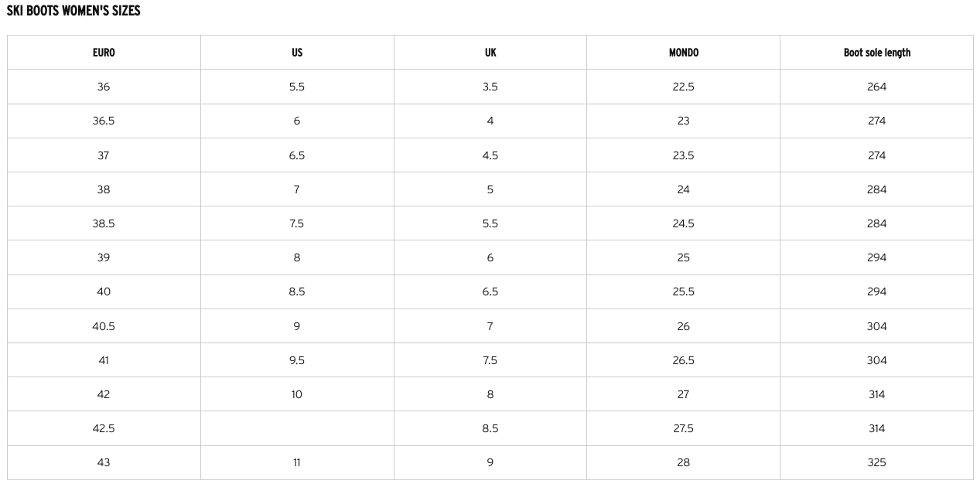
Task: Click the MONDO 28 cell
Action: [683, 462]
